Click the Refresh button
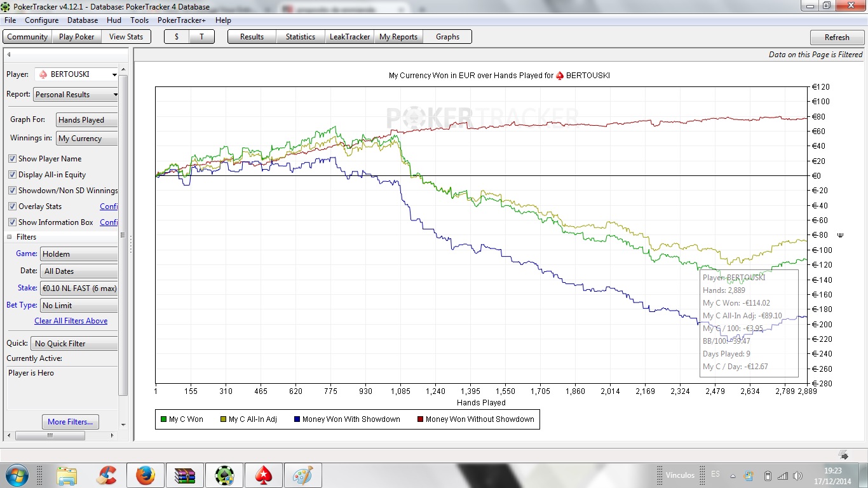This screenshot has width=868, height=488. [x=837, y=37]
